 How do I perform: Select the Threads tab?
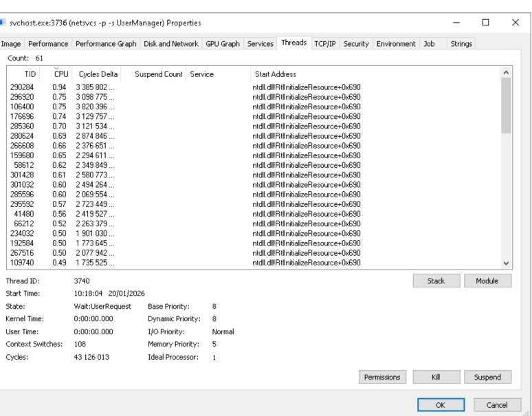point(293,43)
